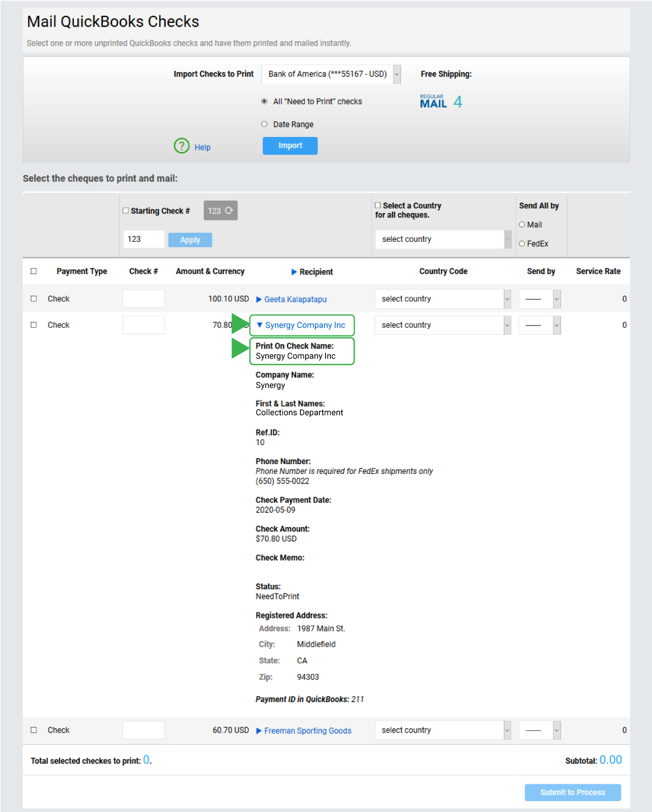This screenshot has height=812, width=652.
Task: Click Check # field in Geeta Kalapatapu row
Action: pos(143,299)
